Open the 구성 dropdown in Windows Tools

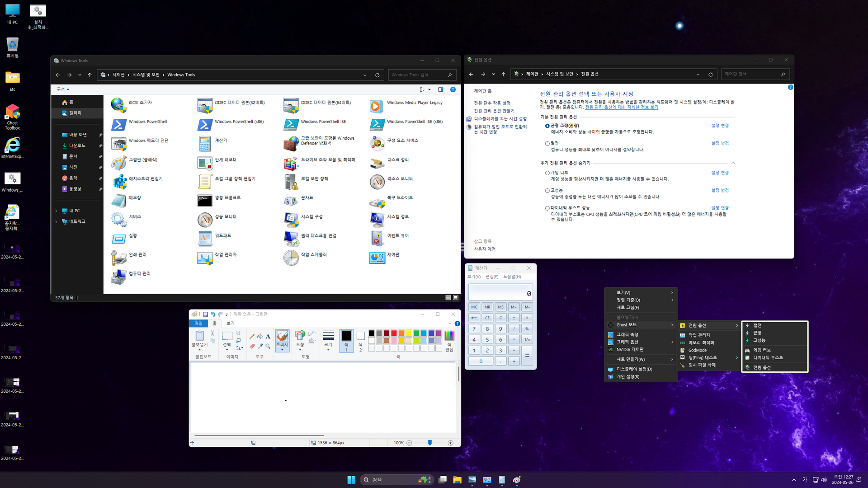(x=63, y=89)
